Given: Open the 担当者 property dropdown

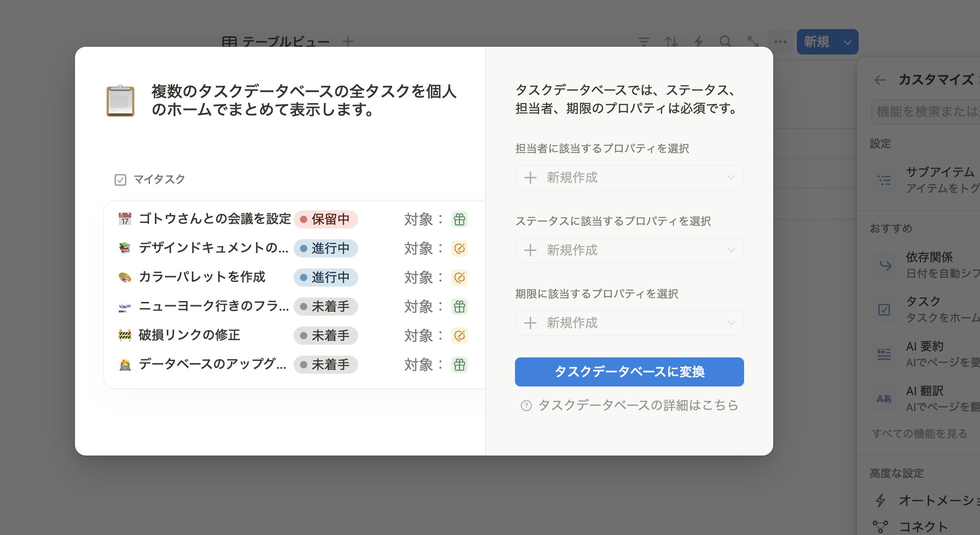Looking at the screenshot, I should [x=629, y=178].
